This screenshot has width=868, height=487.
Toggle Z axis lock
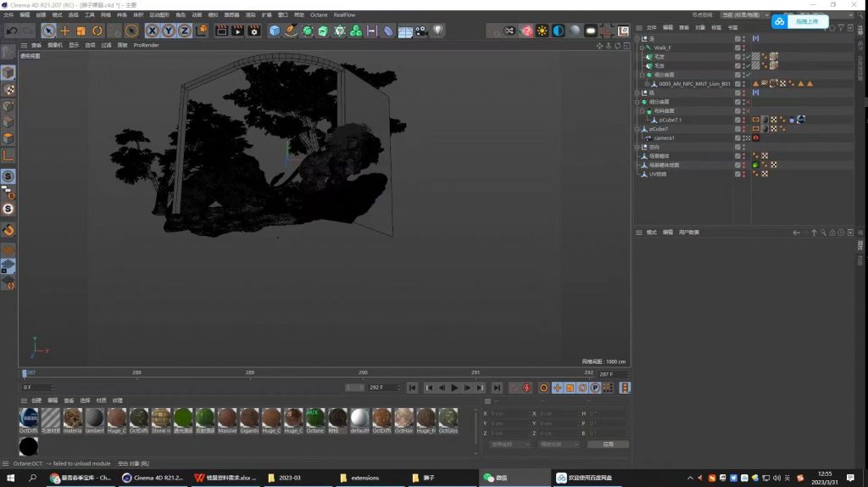coord(184,31)
